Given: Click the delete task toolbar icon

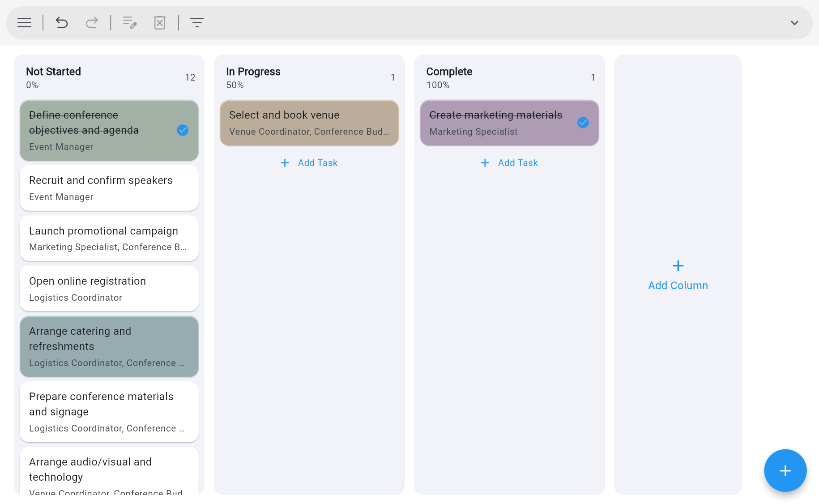Looking at the screenshot, I should point(160,22).
